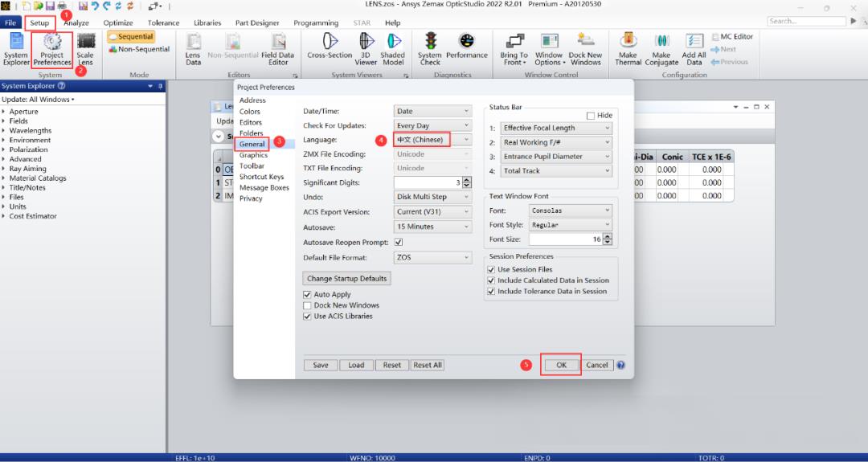Switch to the Analyze tab
868x462 pixels.
(x=76, y=22)
